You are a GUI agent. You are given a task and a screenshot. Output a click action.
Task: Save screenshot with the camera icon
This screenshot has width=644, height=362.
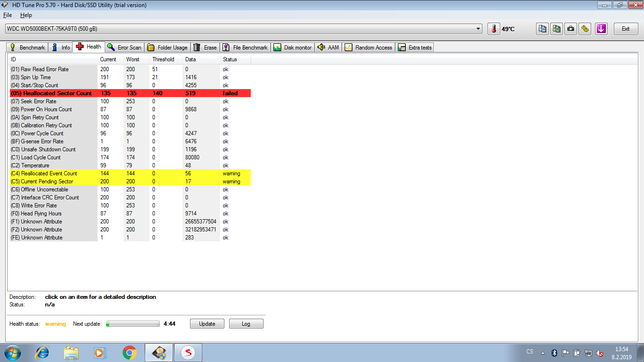point(571,29)
